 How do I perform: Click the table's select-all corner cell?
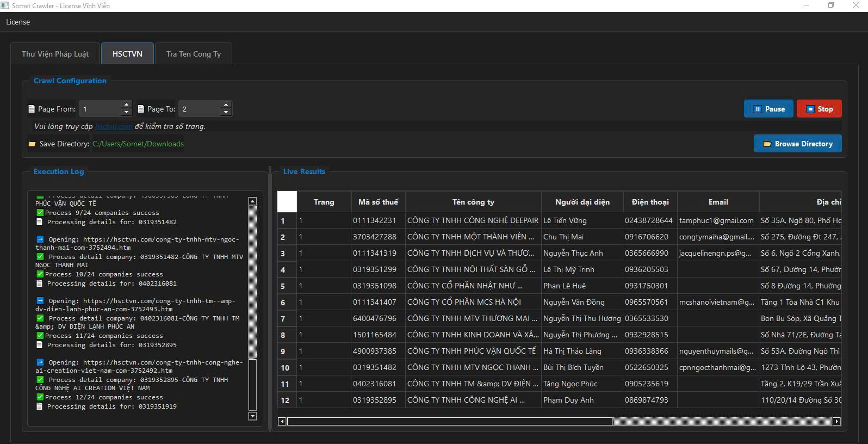click(287, 202)
